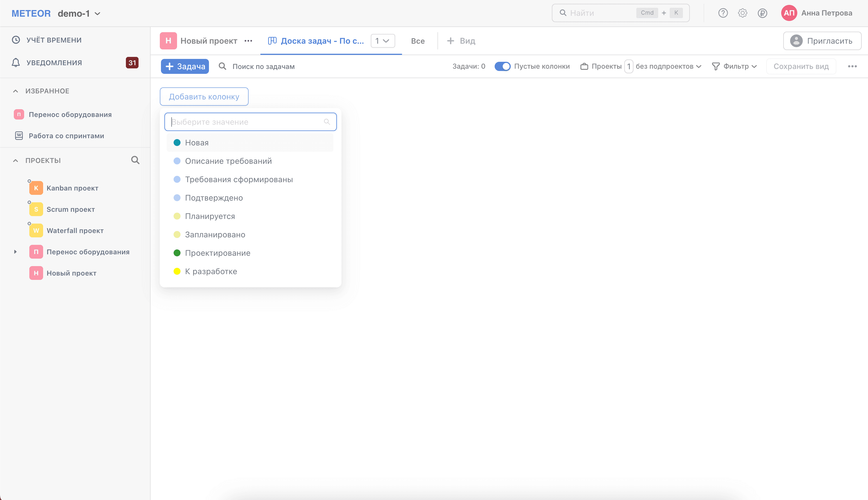Click the METEOR logo link
Viewport: 868px width, 500px height.
pos(31,14)
